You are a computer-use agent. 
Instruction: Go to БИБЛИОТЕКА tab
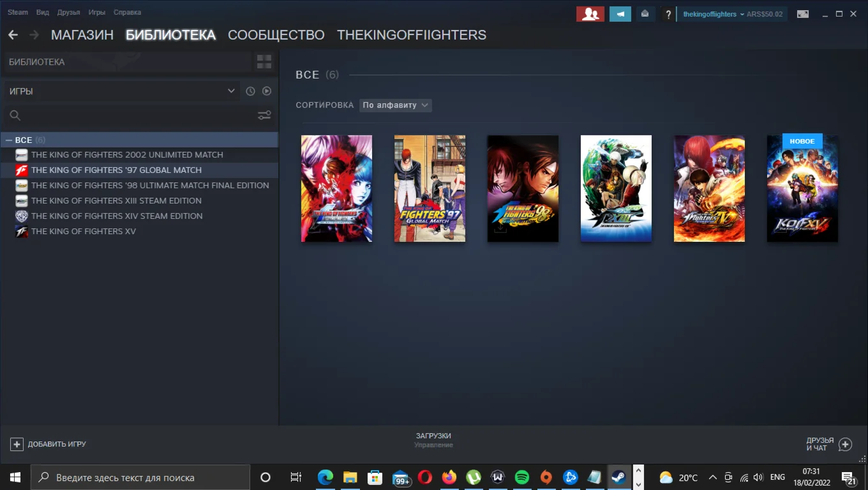coord(170,35)
